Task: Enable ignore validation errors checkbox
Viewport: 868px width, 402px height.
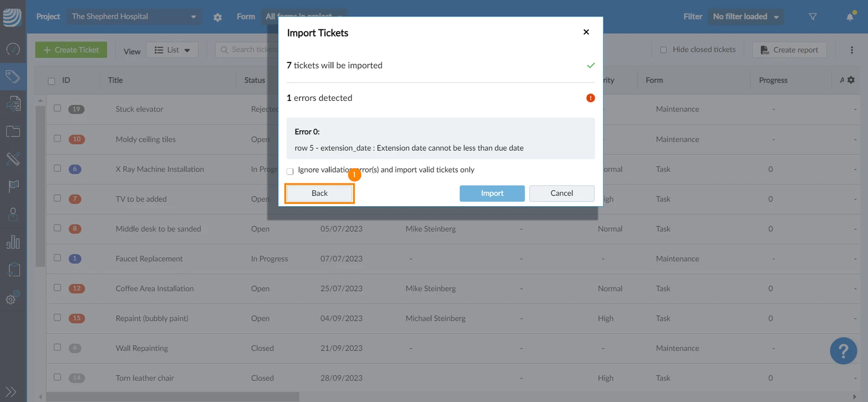Action: pos(290,171)
